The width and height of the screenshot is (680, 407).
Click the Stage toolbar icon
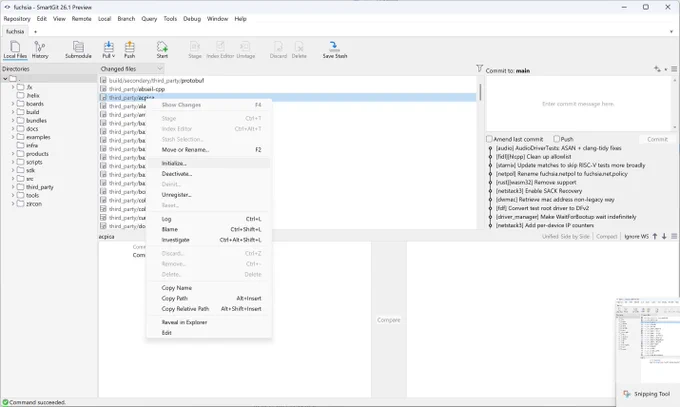[195, 49]
